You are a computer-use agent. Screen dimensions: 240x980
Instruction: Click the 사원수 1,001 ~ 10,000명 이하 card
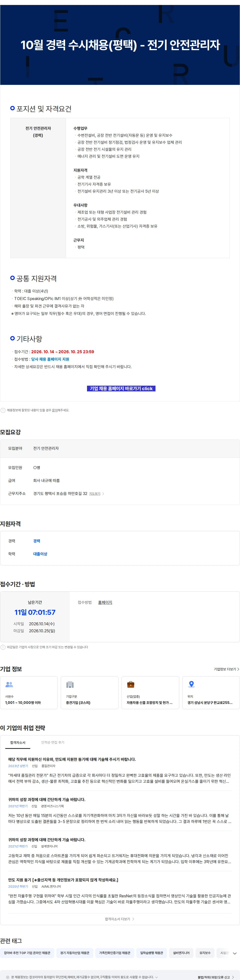coord(29,692)
